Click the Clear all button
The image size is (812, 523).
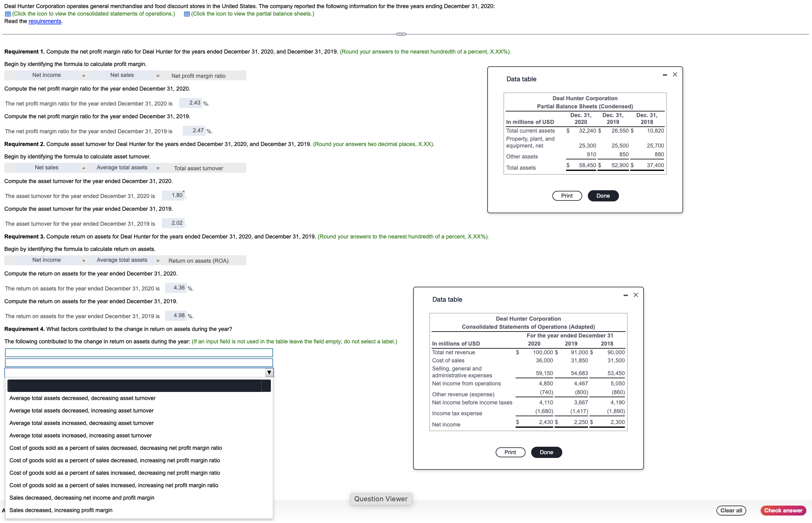(x=731, y=510)
